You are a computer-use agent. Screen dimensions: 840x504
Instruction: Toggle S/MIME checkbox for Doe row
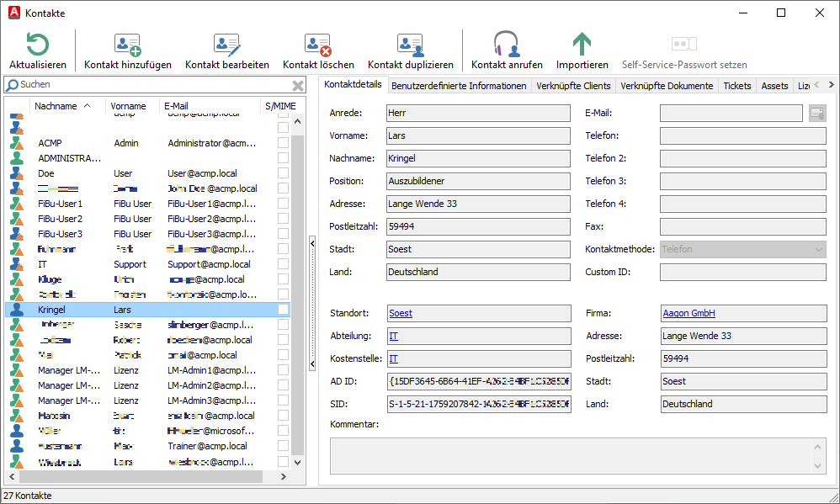tap(283, 173)
